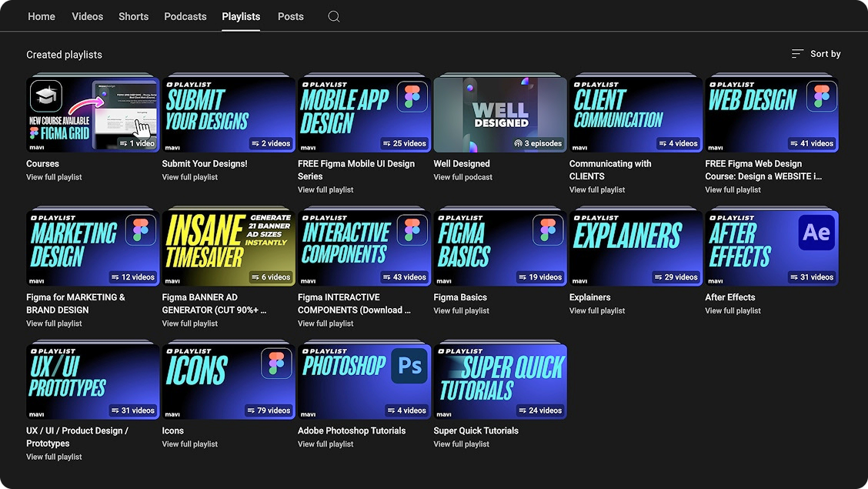Screen dimensions: 868x489
Task: Click graduation cap icon on Courses thumbnail
Action: click(x=46, y=97)
